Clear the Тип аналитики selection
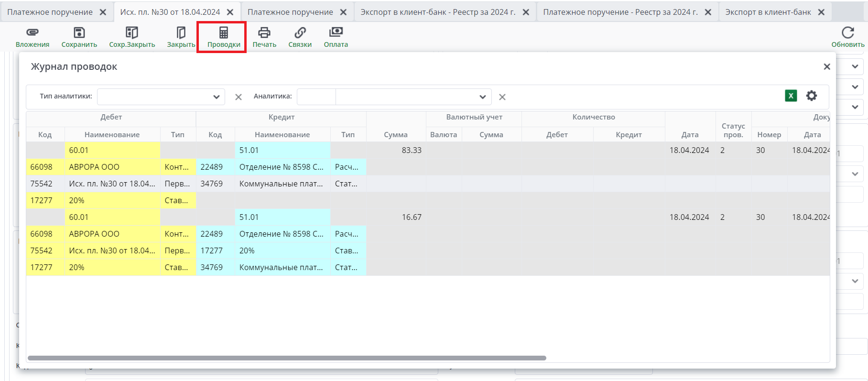This screenshot has width=868, height=381. tap(239, 97)
